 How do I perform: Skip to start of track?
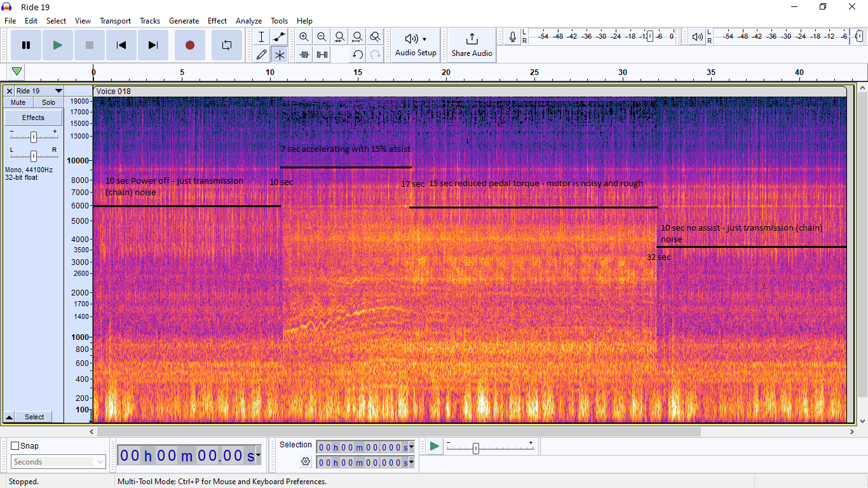pos(121,45)
